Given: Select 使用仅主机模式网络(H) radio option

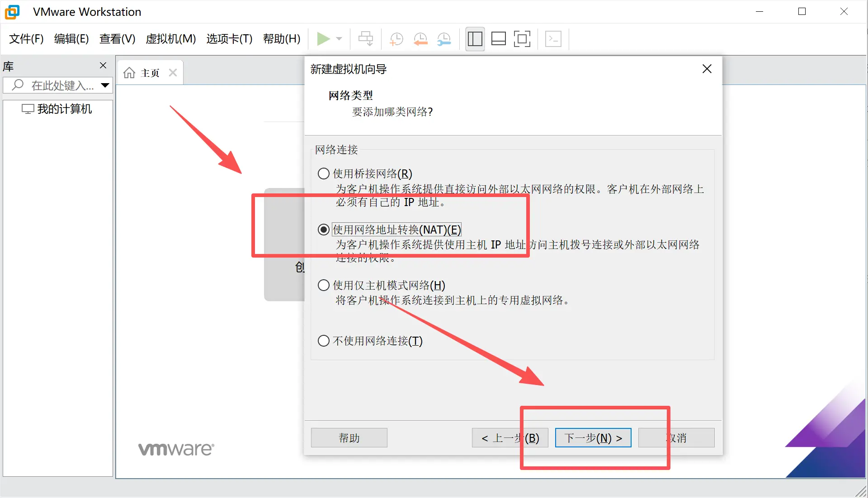Looking at the screenshot, I should coord(324,285).
